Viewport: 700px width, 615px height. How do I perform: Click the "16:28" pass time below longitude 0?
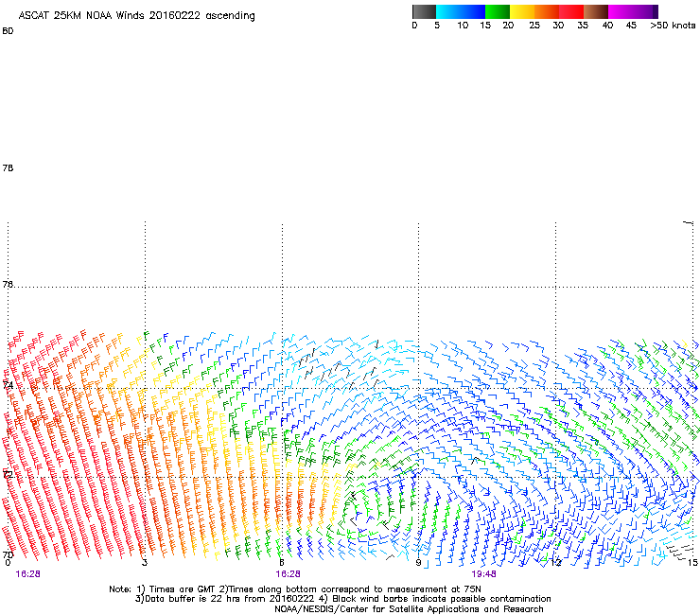coord(27,574)
